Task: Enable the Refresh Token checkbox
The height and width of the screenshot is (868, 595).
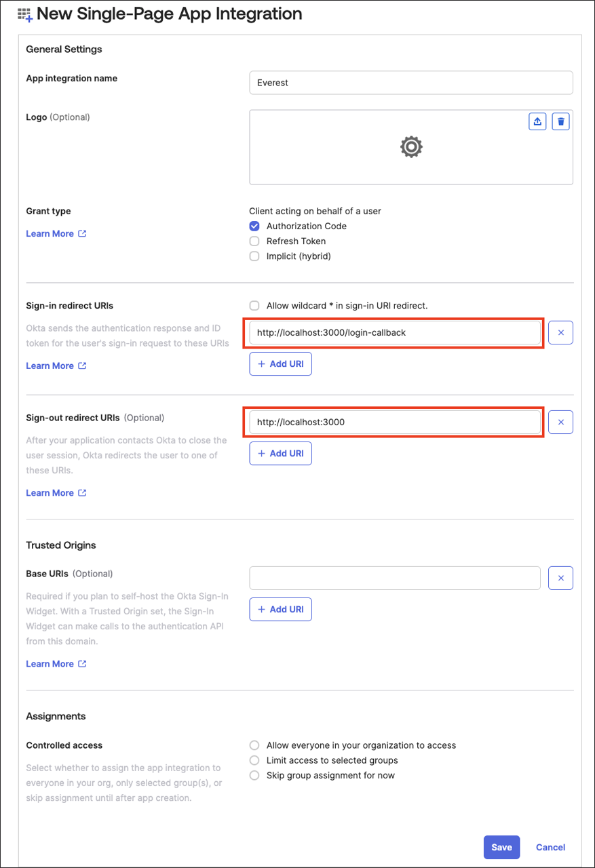Action: (x=254, y=241)
